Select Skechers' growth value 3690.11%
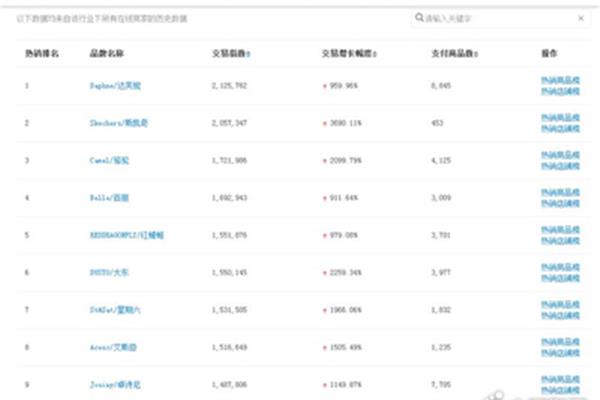 coord(346,123)
